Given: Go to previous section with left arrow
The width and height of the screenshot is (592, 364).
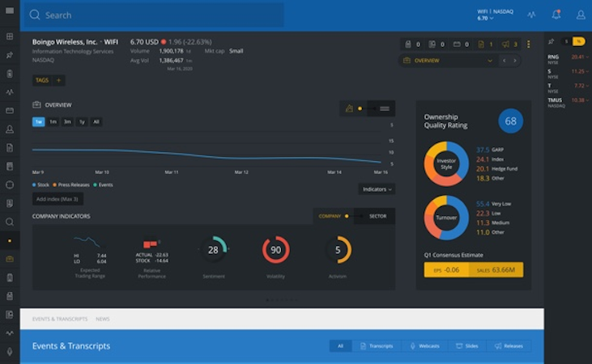Looking at the screenshot, I should (504, 61).
